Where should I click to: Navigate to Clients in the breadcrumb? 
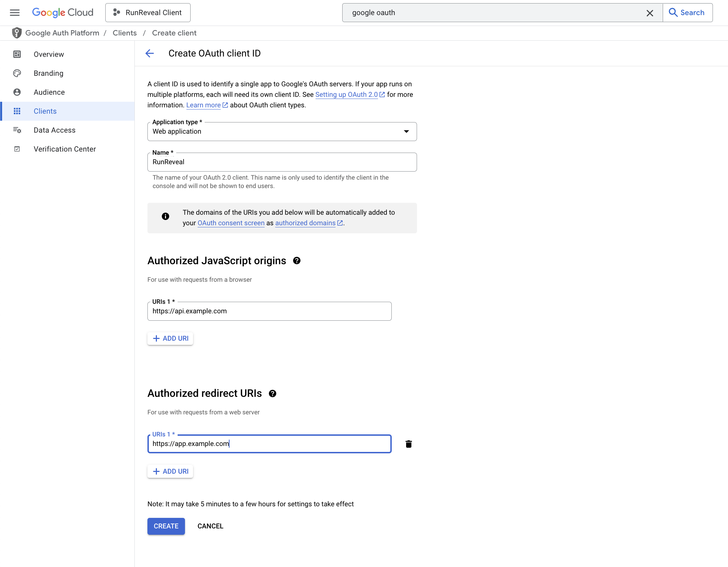(124, 33)
